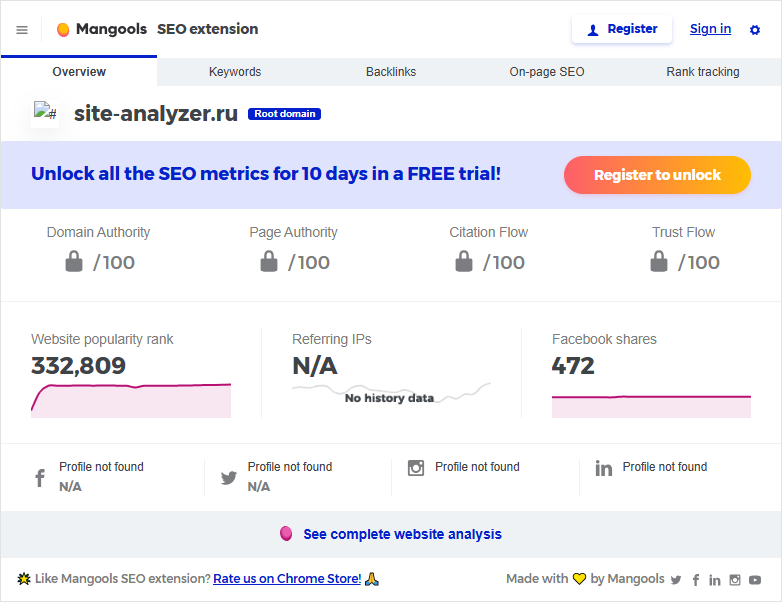The image size is (782, 602).
Task: Click the star icon before Like Mangools
Action: pyautogui.click(x=24, y=579)
